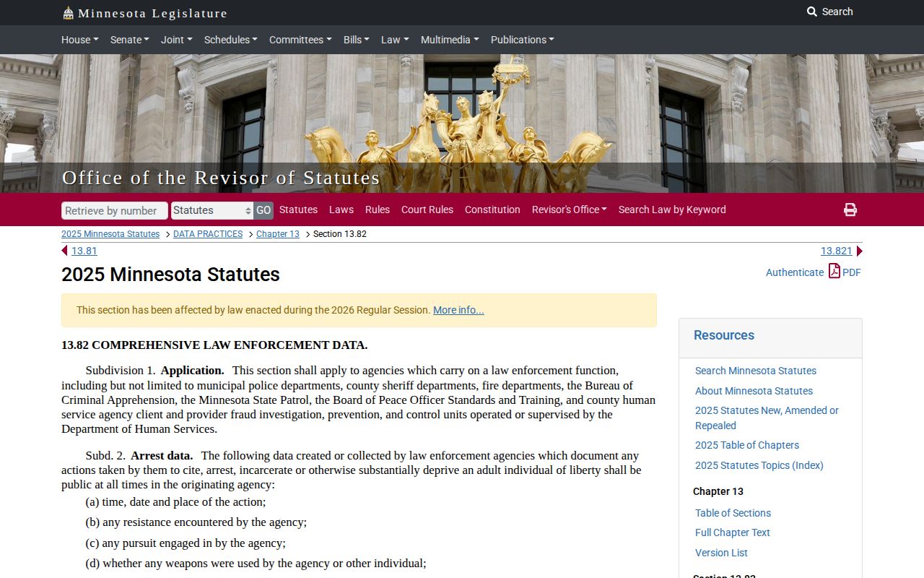
Task: Open Laws in the red navigation bar
Action: pyautogui.click(x=341, y=210)
